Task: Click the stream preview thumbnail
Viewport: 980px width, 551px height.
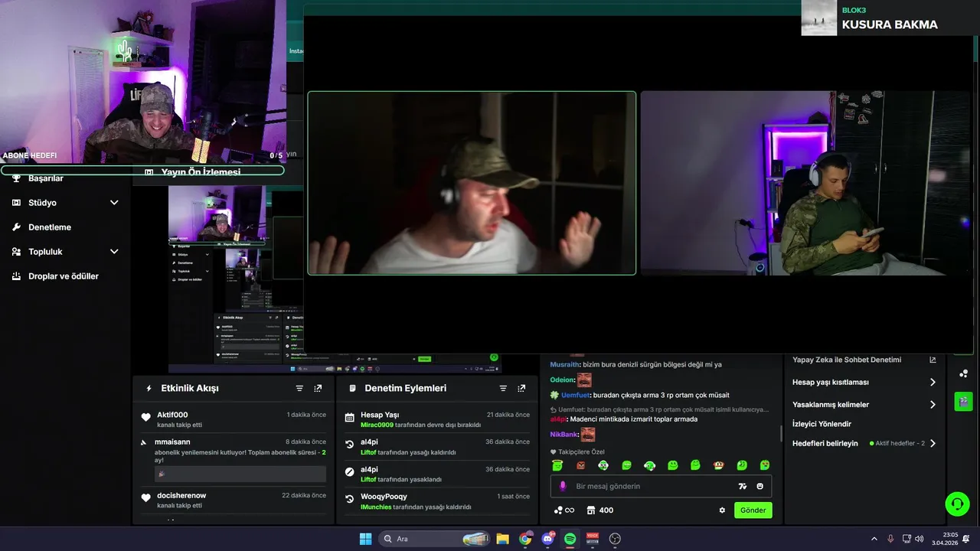Action: click(x=236, y=279)
